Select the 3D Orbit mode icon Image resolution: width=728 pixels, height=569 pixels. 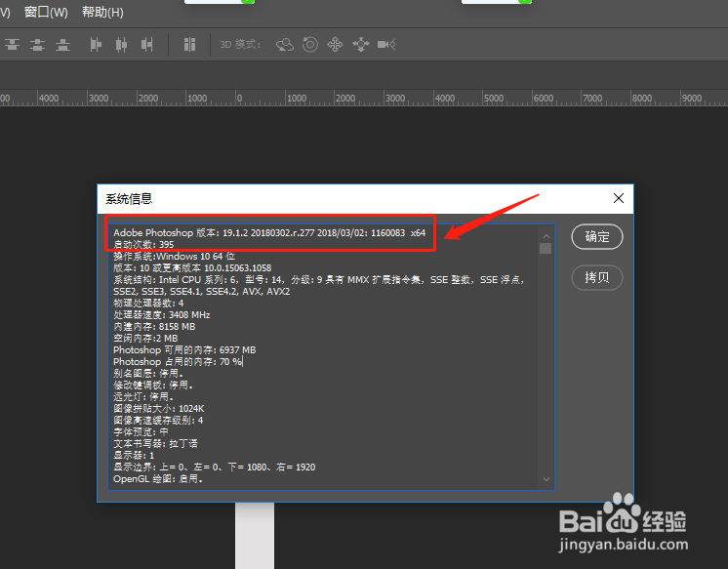(x=285, y=45)
